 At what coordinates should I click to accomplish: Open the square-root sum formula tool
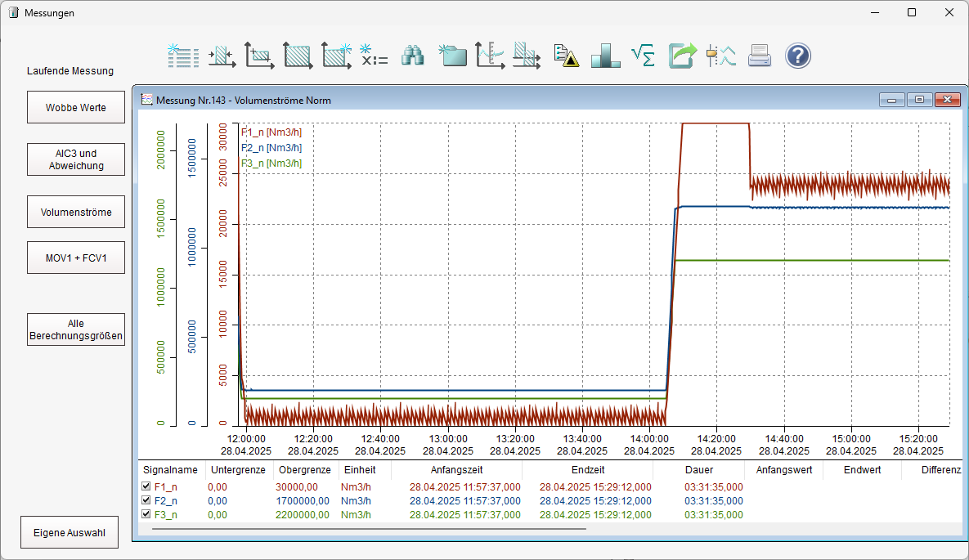[644, 56]
